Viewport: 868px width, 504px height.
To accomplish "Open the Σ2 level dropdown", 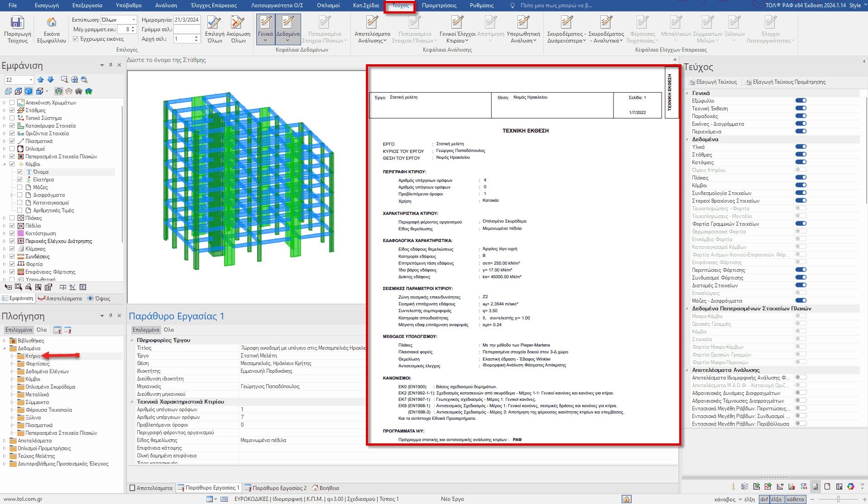I will (x=31, y=80).
